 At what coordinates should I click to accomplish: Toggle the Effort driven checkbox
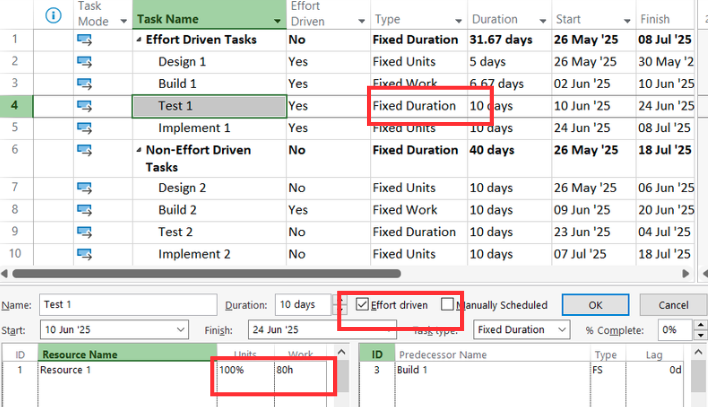(x=362, y=304)
